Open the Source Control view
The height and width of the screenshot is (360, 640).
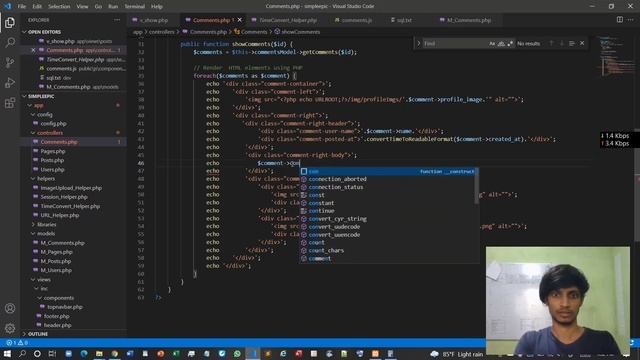10,62
